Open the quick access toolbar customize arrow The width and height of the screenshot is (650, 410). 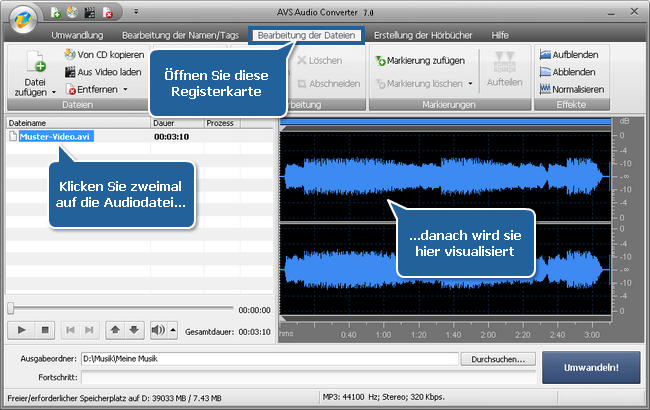(136, 12)
